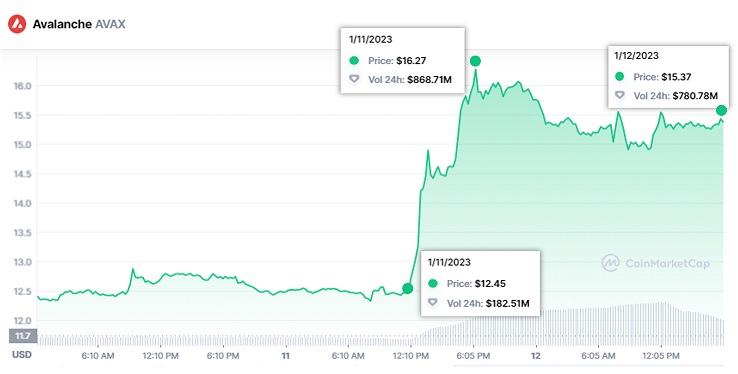The image size is (738, 374).
Task: Click the 15.0 y-axis label
Action: [23, 145]
